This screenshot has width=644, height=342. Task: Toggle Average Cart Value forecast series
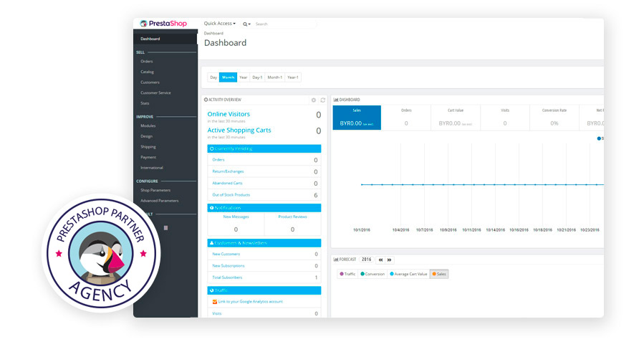[408, 274]
